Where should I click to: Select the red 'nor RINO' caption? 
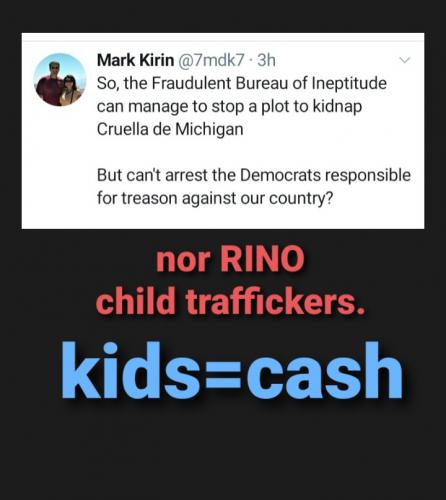230,259
